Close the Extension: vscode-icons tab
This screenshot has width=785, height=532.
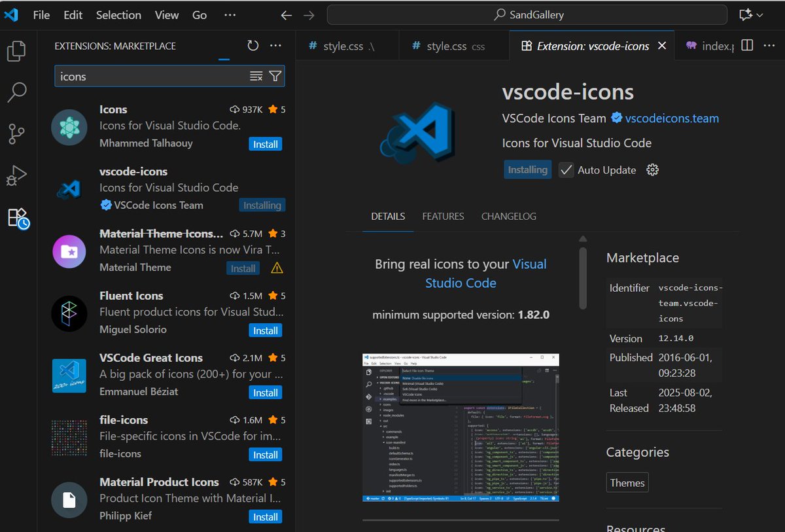662,46
